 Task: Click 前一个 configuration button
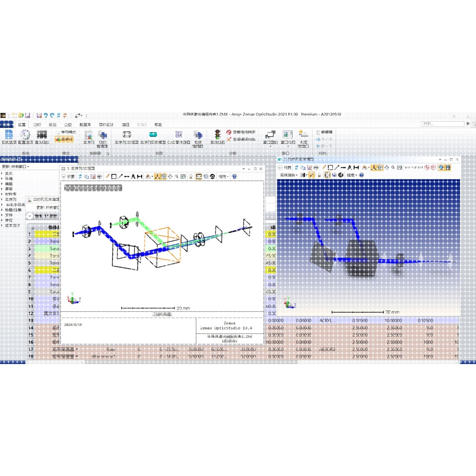[324, 146]
